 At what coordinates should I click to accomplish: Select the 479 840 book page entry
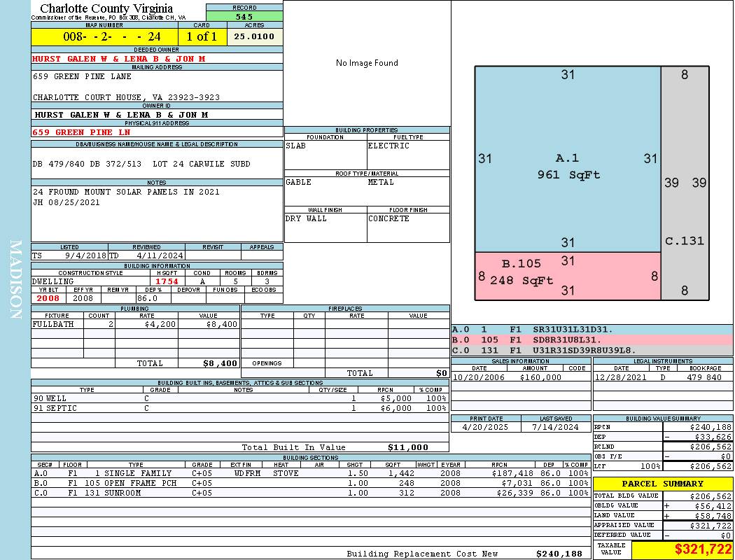703,377
